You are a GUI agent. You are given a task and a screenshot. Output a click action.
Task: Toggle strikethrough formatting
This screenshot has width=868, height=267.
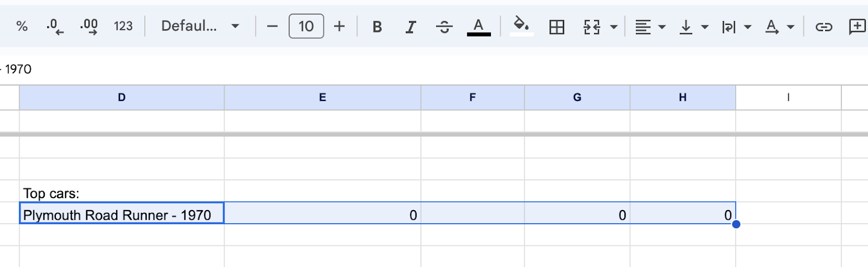444,27
